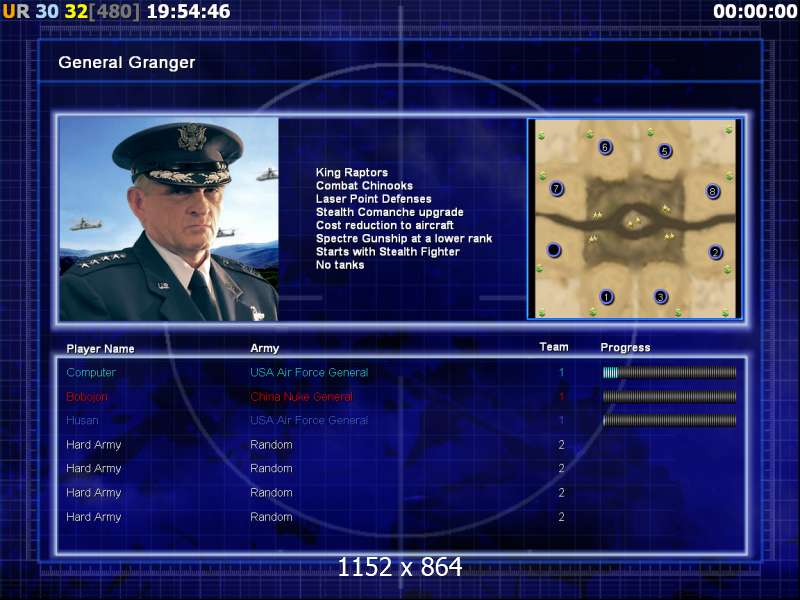Click General Granger's portrait image
Screen dimensions: 800x600
pyautogui.click(x=169, y=219)
